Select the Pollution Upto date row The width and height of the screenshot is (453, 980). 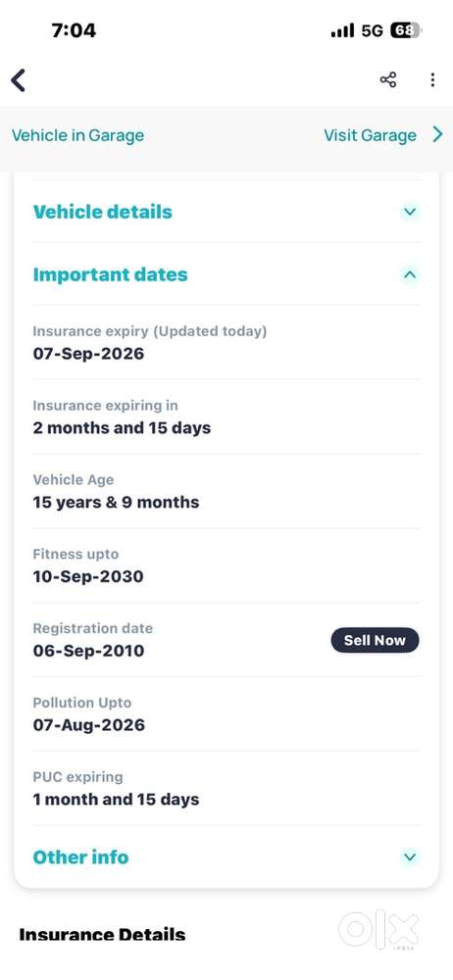click(226, 713)
